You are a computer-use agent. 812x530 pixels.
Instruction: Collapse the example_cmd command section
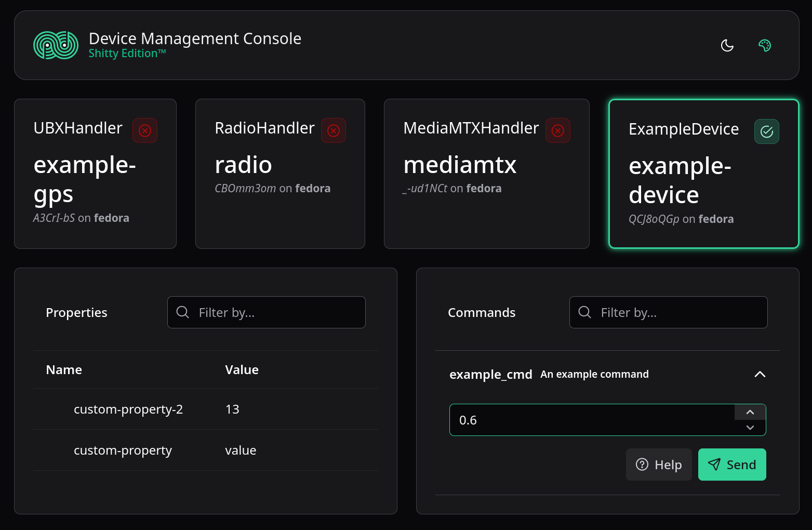760,374
